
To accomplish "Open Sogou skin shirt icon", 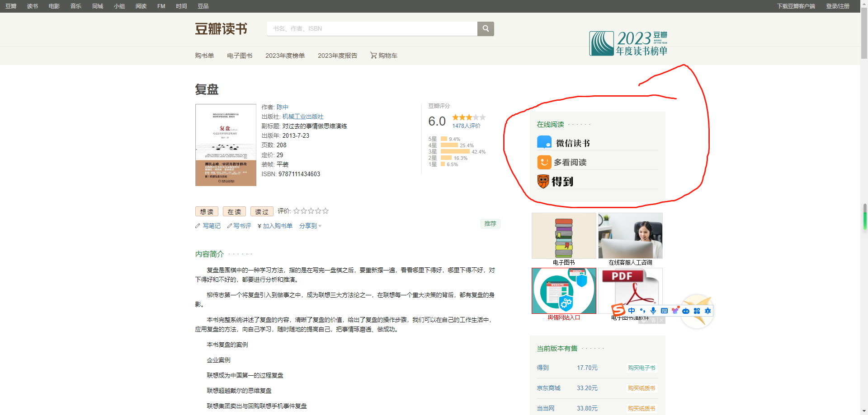I will [x=675, y=310].
